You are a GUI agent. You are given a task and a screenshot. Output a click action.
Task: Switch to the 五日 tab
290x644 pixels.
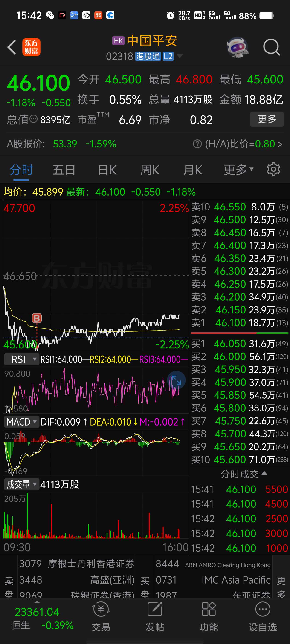[64, 170]
